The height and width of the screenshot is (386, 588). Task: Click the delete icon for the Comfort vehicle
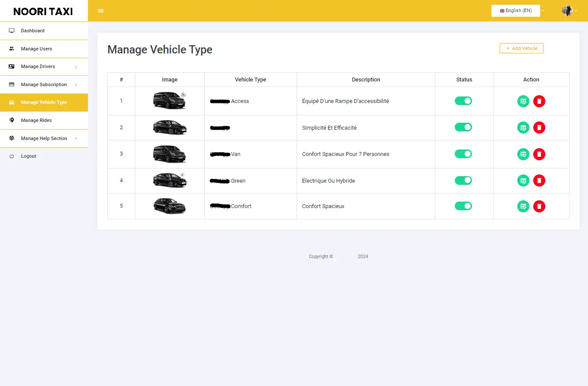click(x=539, y=206)
